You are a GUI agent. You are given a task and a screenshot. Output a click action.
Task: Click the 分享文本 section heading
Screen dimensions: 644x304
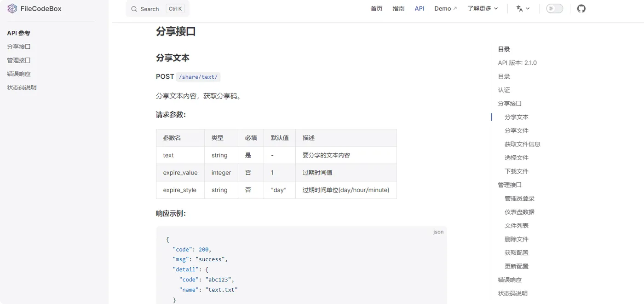point(172,58)
